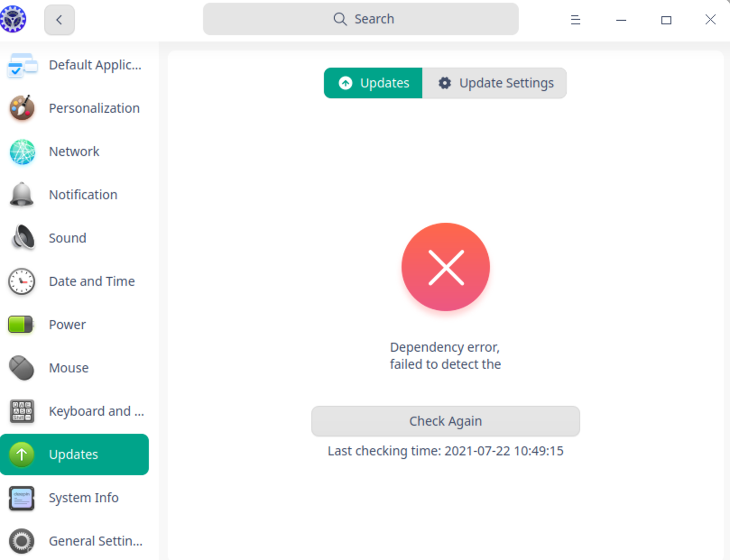Click the Power battery icon
Screen dimensions: 730x560
tap(20, 325)
